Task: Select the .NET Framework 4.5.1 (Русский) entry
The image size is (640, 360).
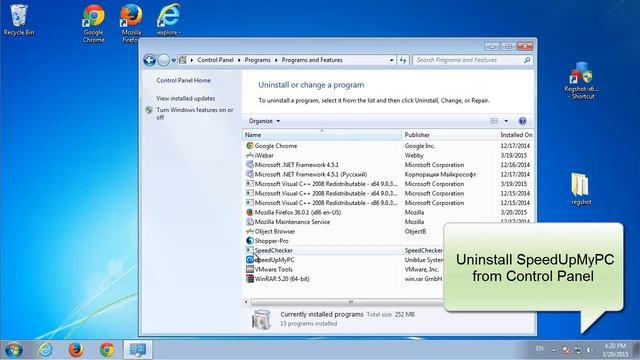Action: pyautogui.click(x=311, y=174)
